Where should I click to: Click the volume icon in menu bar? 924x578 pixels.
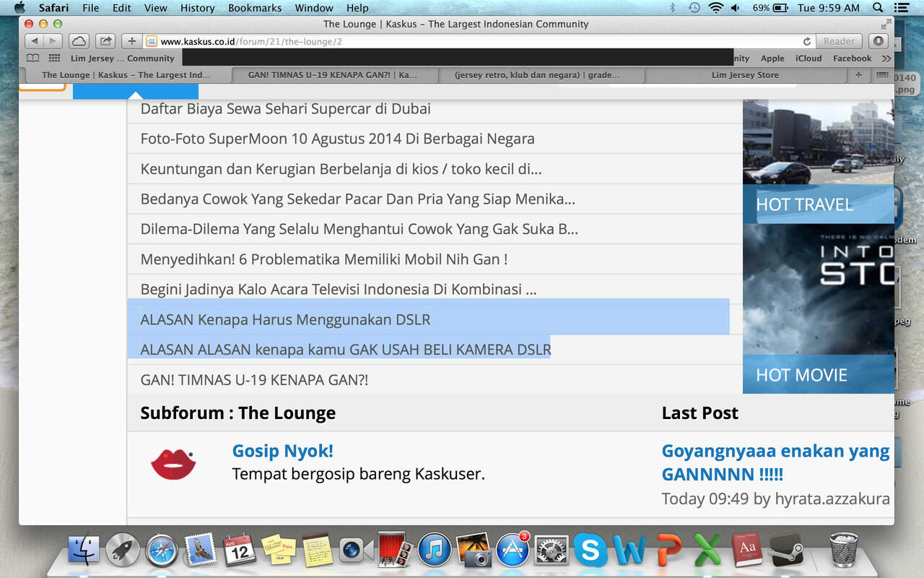tap(735, 8)
